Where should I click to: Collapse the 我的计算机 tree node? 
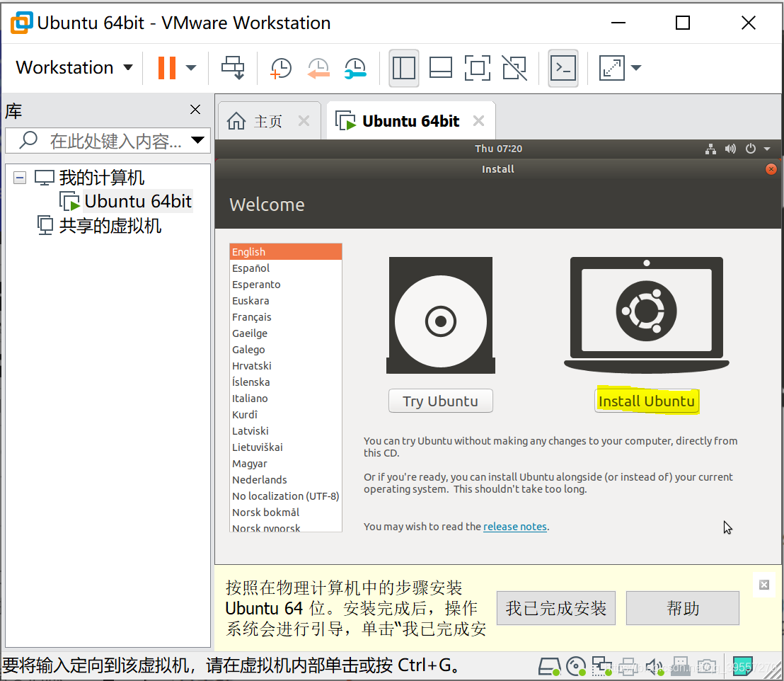(x=19, y=177)
